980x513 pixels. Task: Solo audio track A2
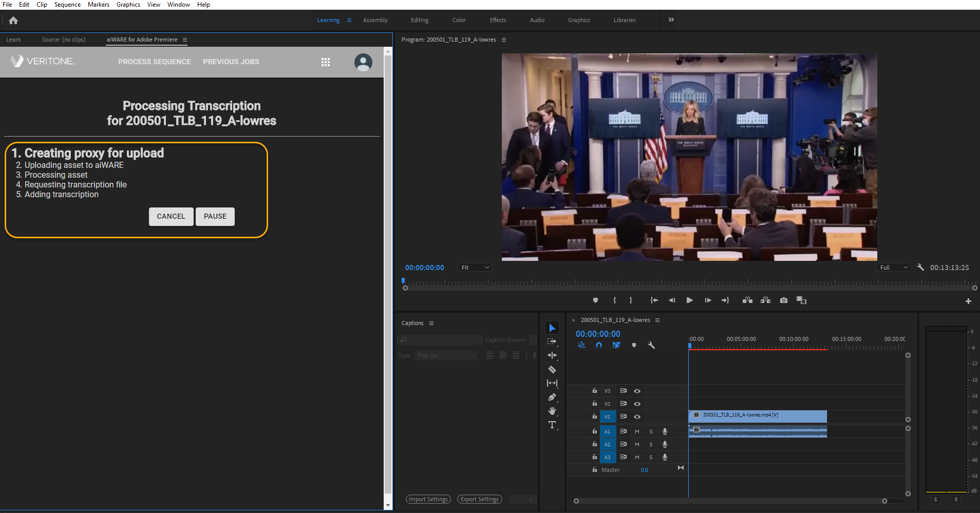click(x=650, y=444)
